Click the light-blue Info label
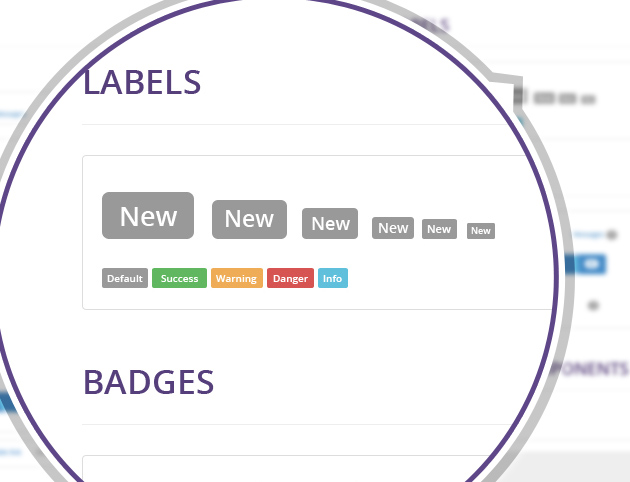The image size is (630, 482). point(333,278)
